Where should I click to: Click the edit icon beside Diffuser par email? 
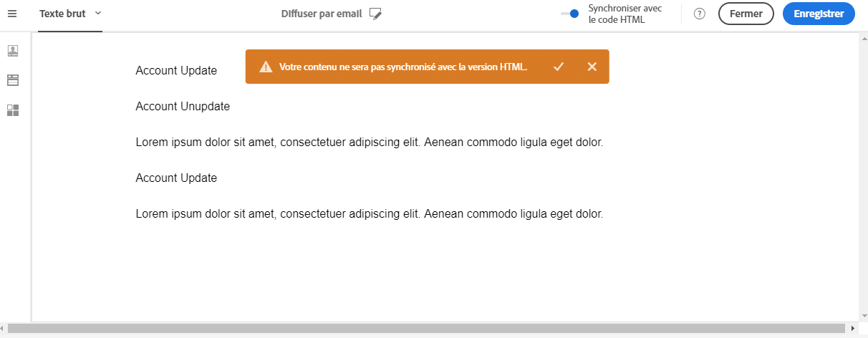pos(376,14)
